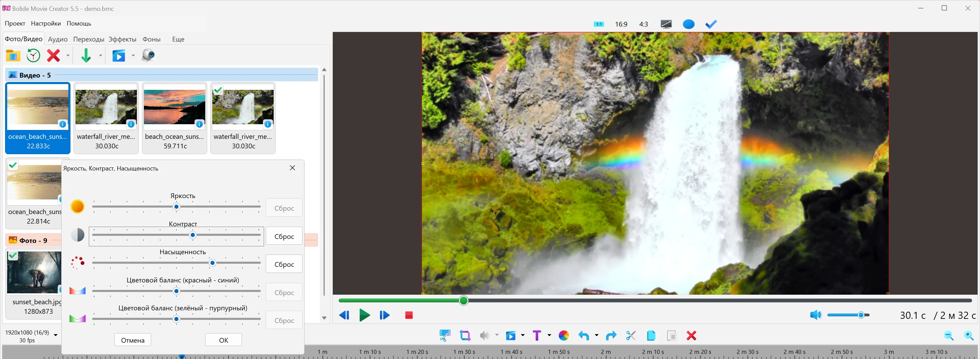The image size is (980, 359).
Task: Click the speaker volume icon in timeline toolbar
Action: coord(484,336)
